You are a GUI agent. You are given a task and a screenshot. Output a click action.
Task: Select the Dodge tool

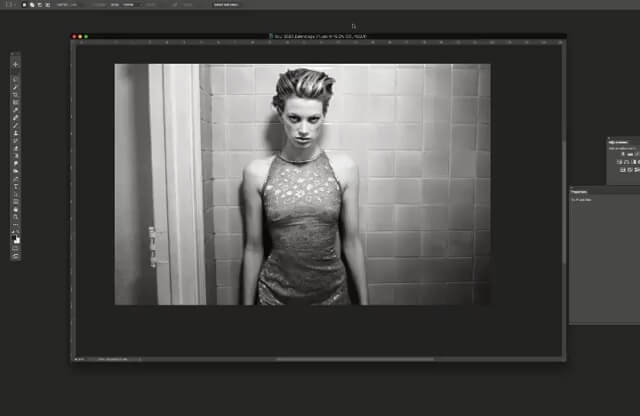[16, 171]
